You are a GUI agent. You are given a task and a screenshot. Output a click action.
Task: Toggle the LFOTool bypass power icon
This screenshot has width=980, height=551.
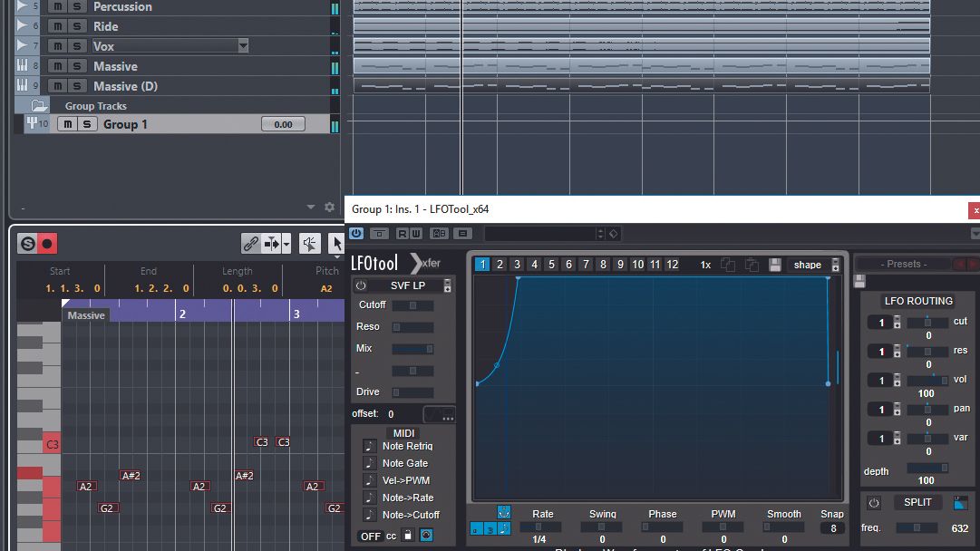[x=355, y=234]
